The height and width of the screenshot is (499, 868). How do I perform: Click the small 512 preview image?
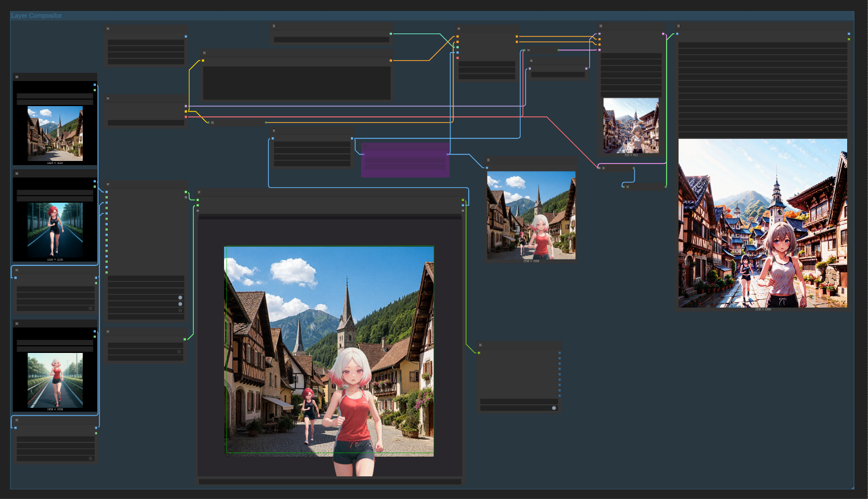click(x=631, y=126)
